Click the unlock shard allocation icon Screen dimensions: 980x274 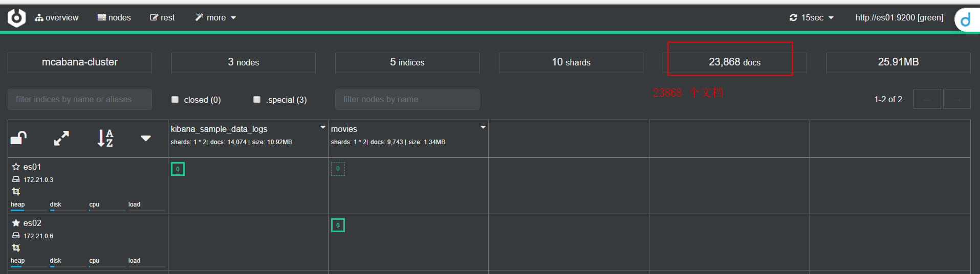click(x=18, y=138)
